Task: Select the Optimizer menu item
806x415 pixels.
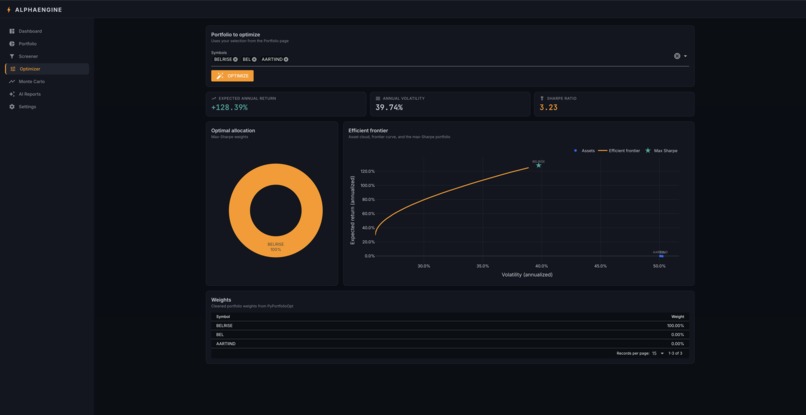Action: coord(47,69)
